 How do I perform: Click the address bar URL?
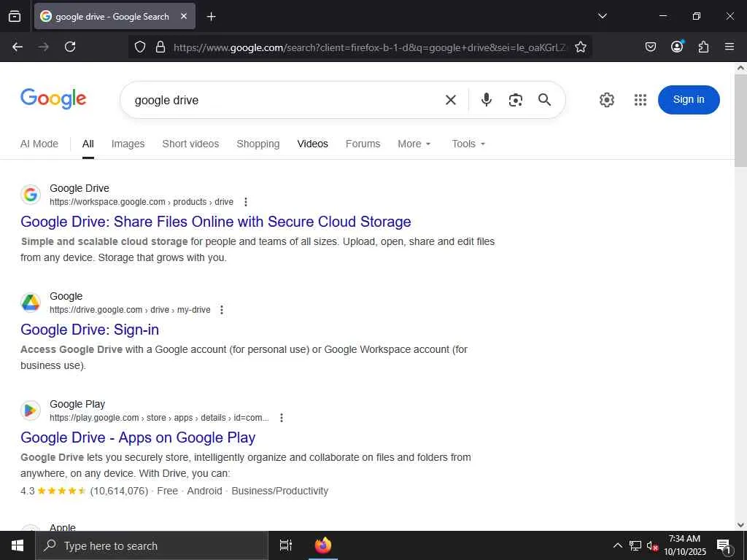(370, 47)
